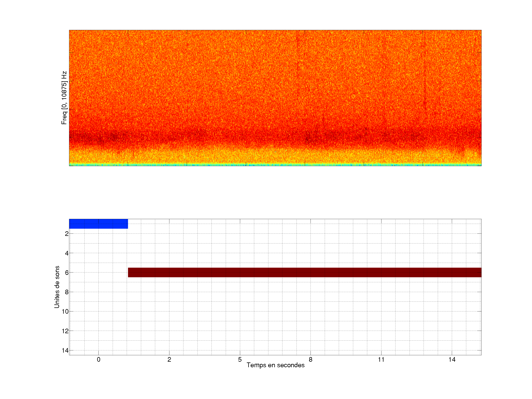The height and width of the screenshot is (399, 532).
Task: Click y-axis tick label 8
Action: pos(67,292)
